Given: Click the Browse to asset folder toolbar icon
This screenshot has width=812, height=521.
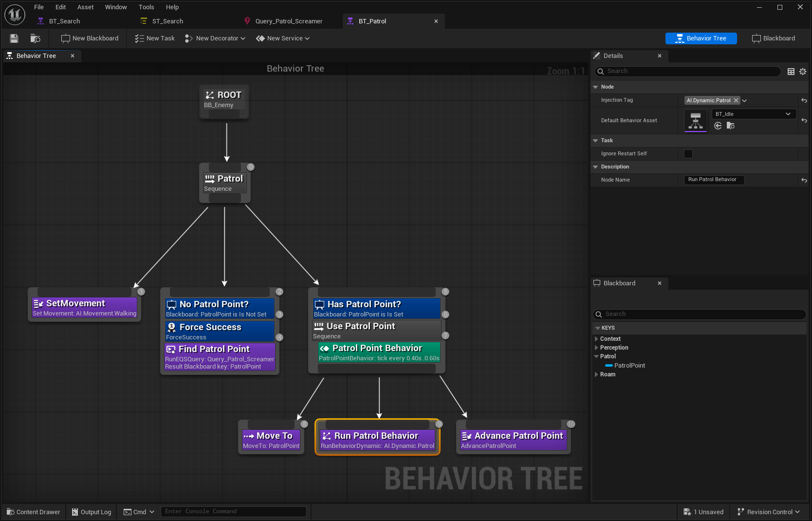Looking at the screenshot, I should tap(35, 38).
